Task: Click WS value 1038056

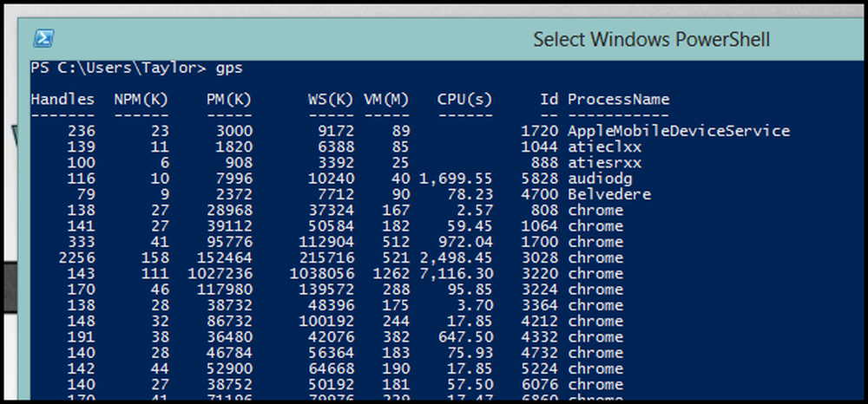Action: pos(322,274)
